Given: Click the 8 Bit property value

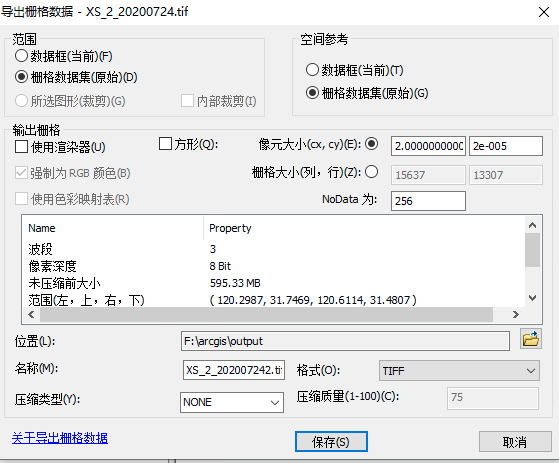Looking at the screenshot, I should pyautogui.click(x=220, y=266).
